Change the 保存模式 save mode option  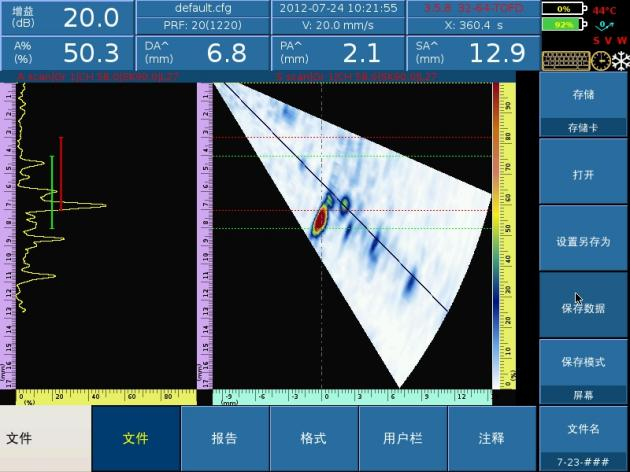(x=583, y=372)
